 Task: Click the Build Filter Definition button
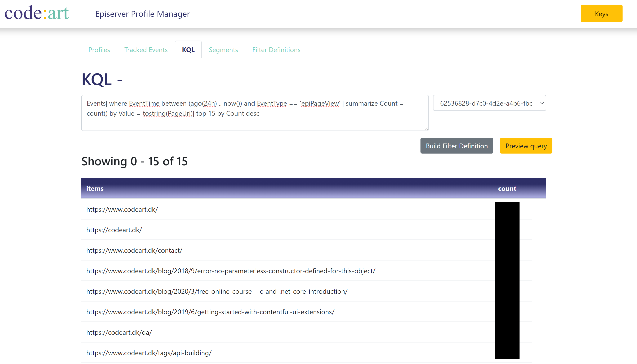click(456, 146)
